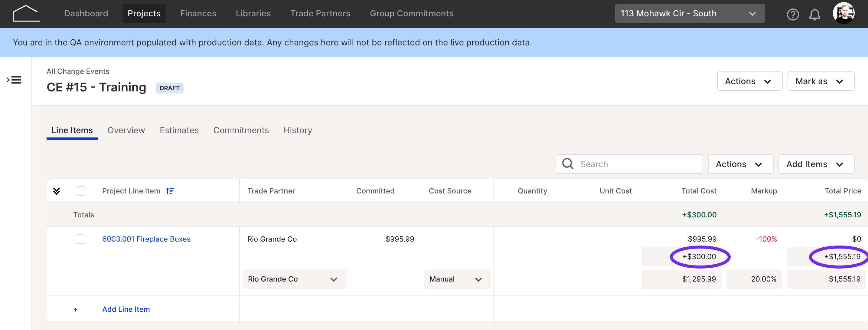The height and width of the screenshot is (330, 868).
Task: Open the Mark as dropdown
Action: point(820,81)
